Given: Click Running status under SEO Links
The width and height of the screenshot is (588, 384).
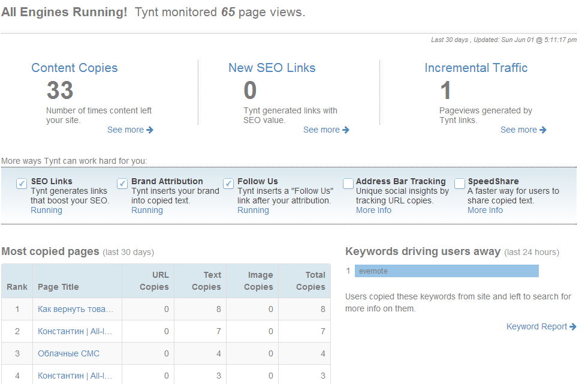Looking at the screenshot, I should point(46,210).
